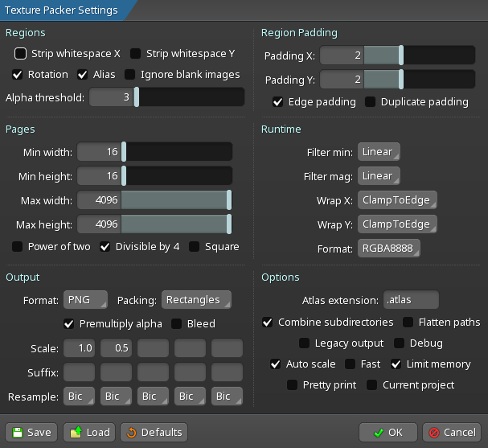Click the Max width slider bar
This screenshot has height=448, width=488.
pos(176,200)
